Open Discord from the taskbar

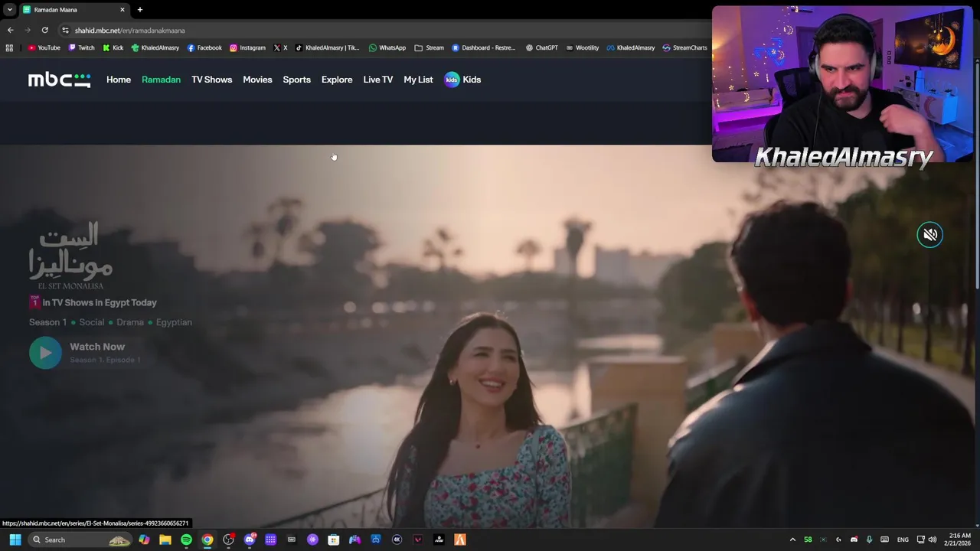pos(250,540)
